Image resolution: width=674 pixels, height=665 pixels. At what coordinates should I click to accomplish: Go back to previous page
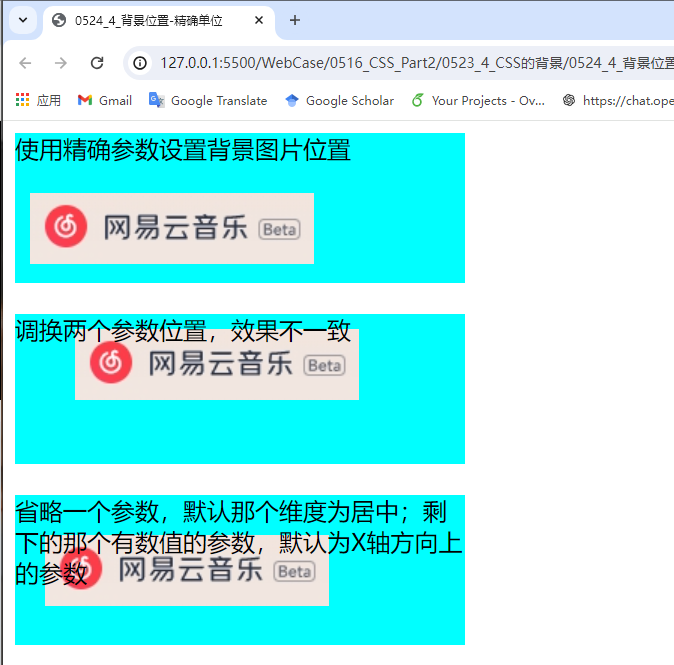coord(25,63)
